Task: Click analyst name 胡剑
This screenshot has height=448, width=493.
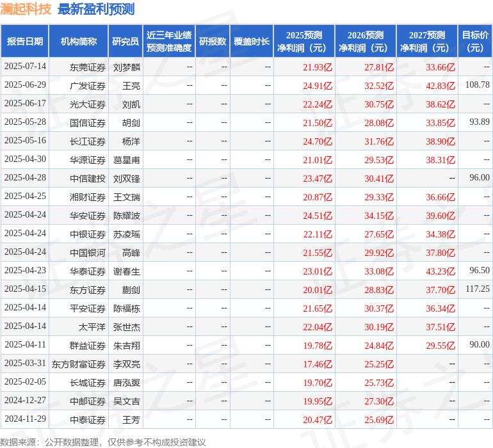Action: [131, 124]
